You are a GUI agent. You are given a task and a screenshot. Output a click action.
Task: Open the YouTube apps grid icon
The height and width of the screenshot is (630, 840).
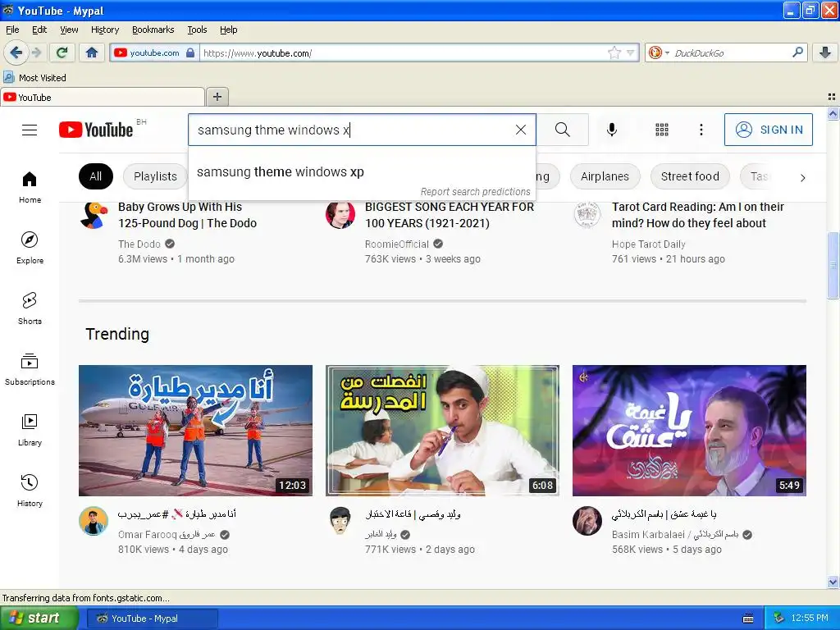pyautogui.click(x=662, y=130)
